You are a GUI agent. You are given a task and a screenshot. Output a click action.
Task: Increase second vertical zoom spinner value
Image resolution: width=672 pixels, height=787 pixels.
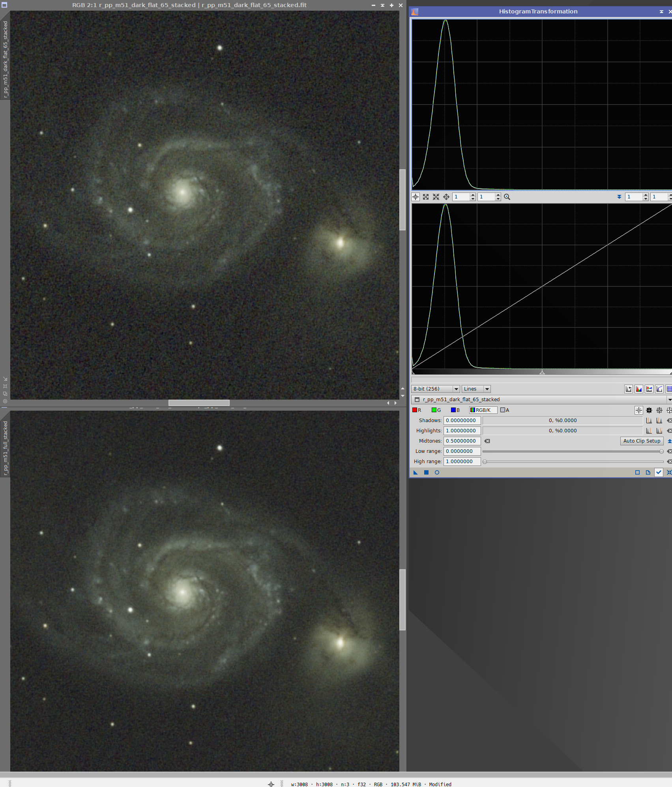[x=498, y=195]
